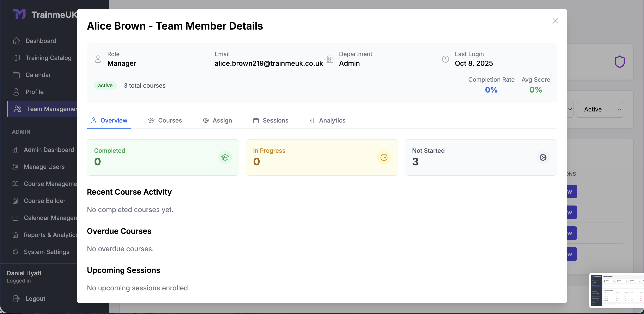Viewport: 644px width, 314px height.
Task: Click the Calendar sidebar icon
Action: pos(16,75)
